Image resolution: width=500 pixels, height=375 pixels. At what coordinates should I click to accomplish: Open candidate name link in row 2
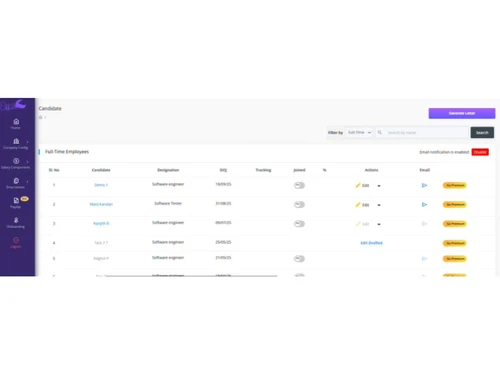coord(101,204)
